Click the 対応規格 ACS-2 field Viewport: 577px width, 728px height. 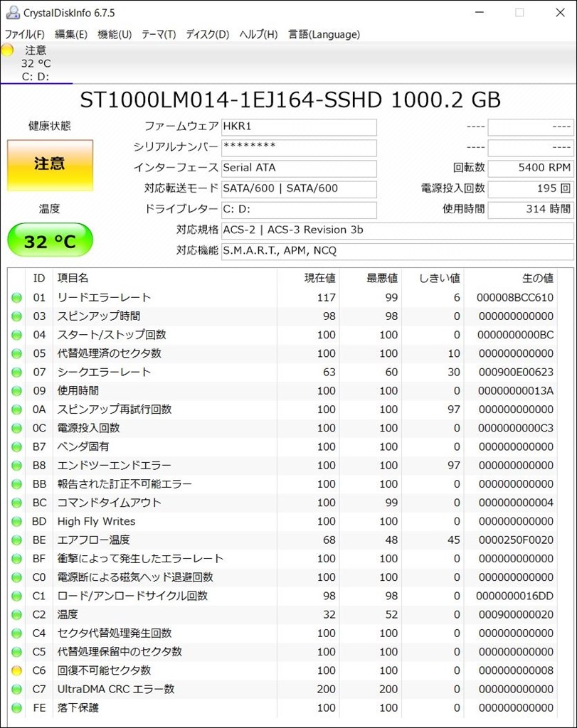[x=397, y=231]
